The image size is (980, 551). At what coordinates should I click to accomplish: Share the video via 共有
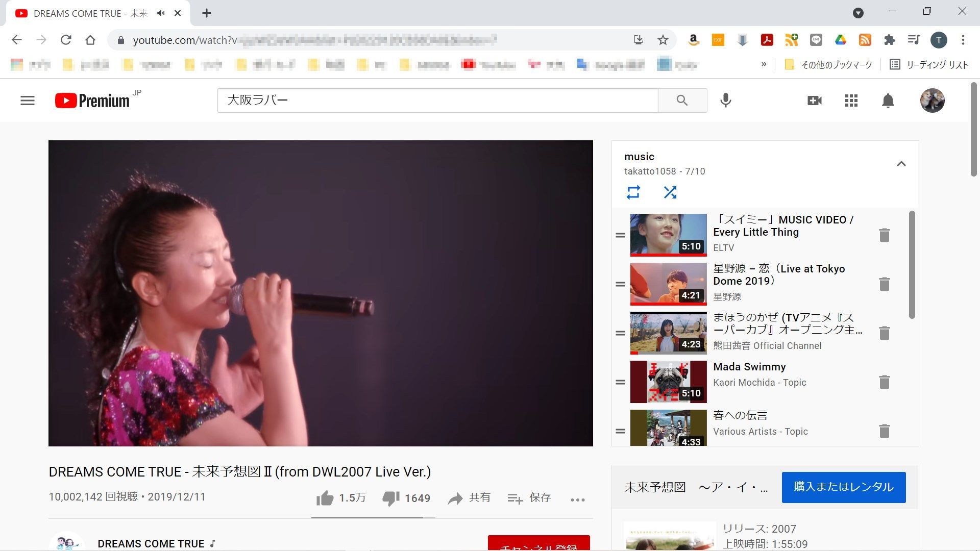click(x=469, y=498)
